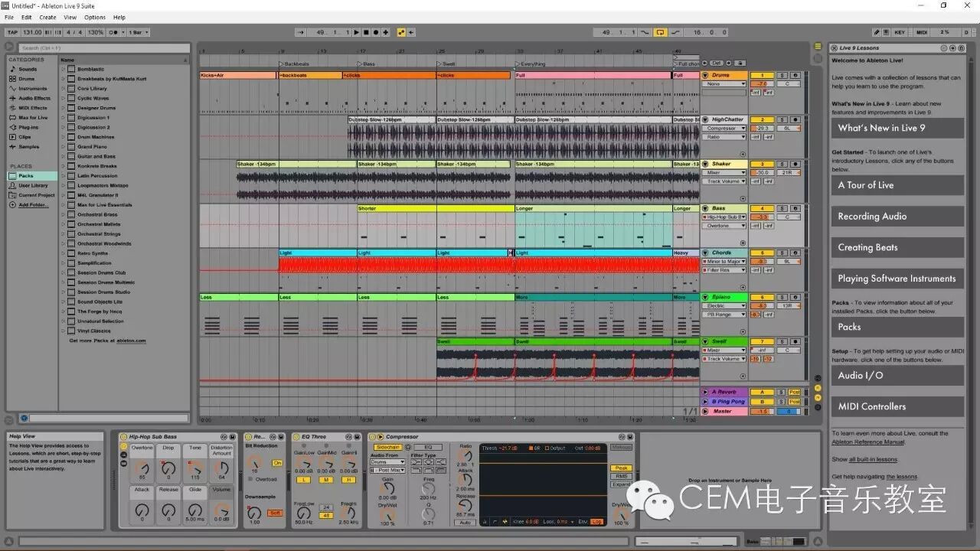This screenshot has width=980, height=551.
Task: Open the MIDI Controllers setup lesson
Action: click(897, 406)
